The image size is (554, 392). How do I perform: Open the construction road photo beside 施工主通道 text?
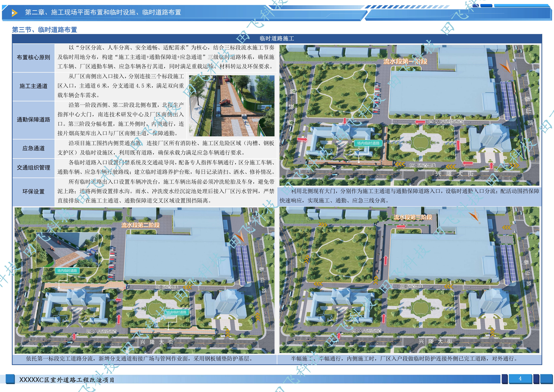coord(232,106)
